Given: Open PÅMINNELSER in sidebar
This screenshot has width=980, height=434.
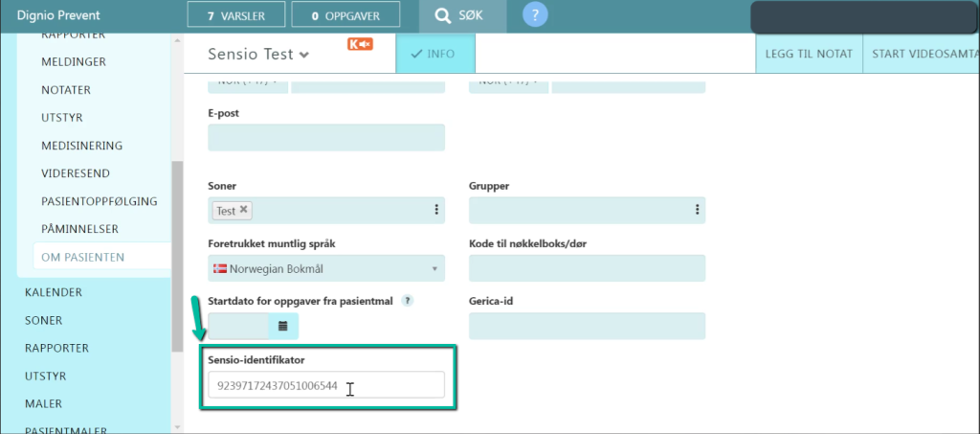Looking at the screenshot, I should (x=80, y=229).
